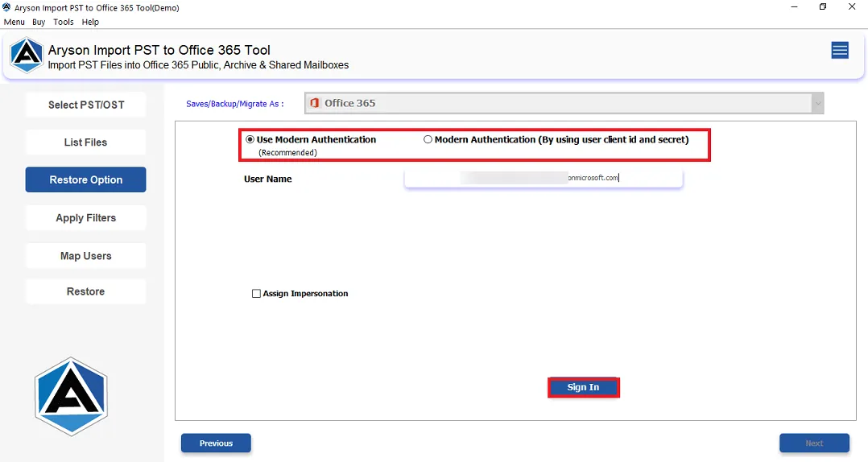Click the Next button

point(814,443)
